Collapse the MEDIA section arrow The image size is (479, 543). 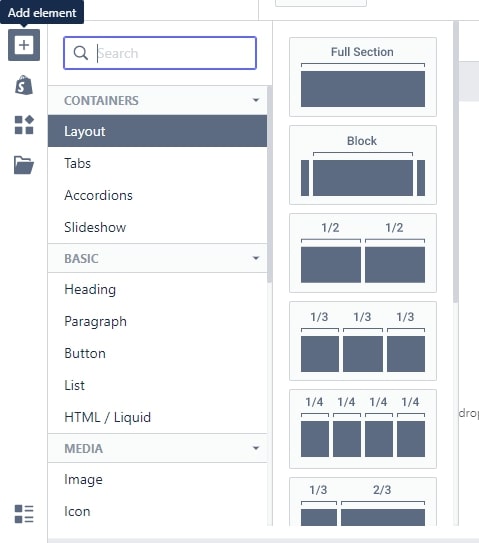coord(256,448)
